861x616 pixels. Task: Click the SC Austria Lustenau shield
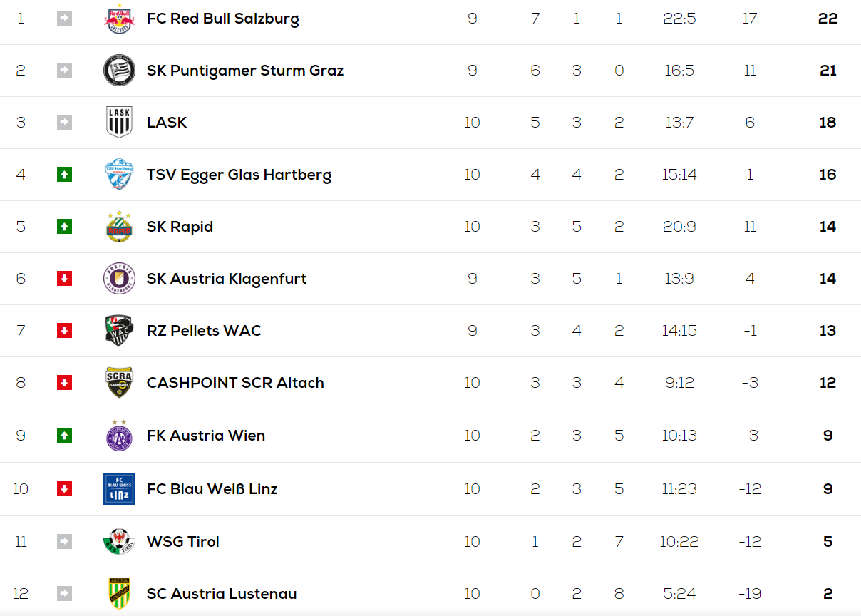click(x=119, y=594)
